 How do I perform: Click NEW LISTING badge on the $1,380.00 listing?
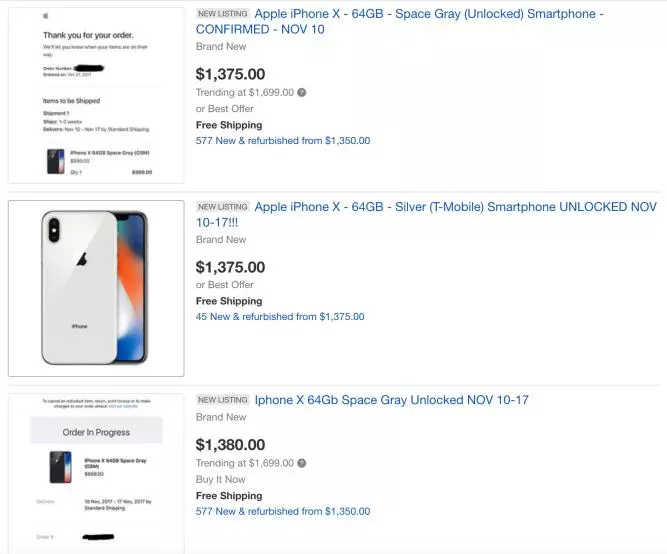pos(222,400)
